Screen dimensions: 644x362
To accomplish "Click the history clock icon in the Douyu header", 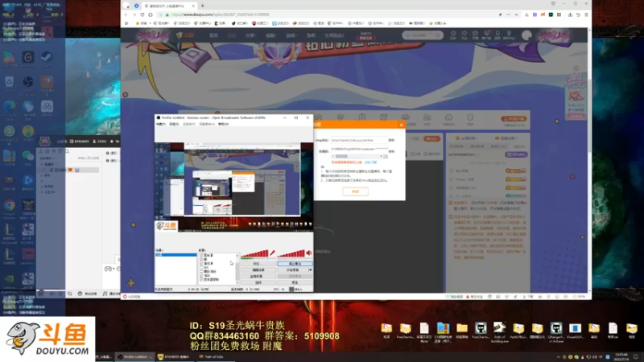I will click(x=453, y=35).
